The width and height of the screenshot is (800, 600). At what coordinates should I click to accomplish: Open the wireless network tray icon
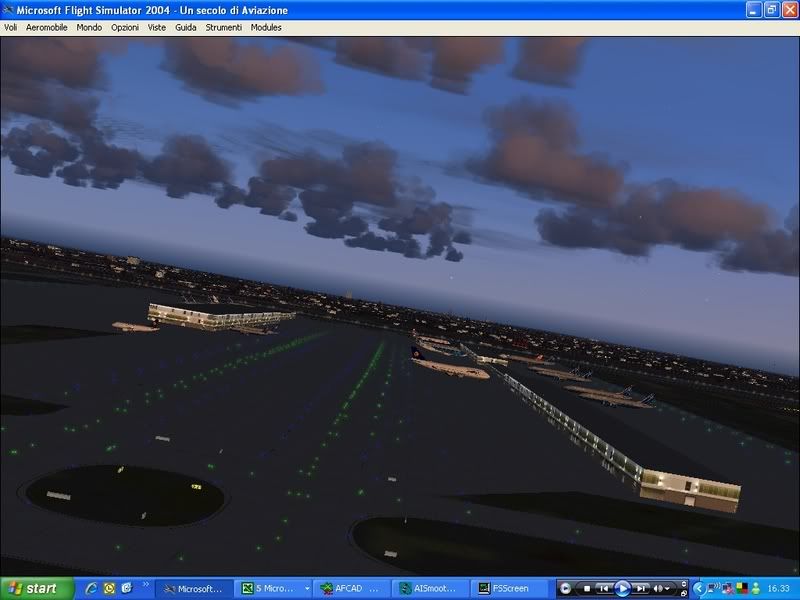pos(713,589)
